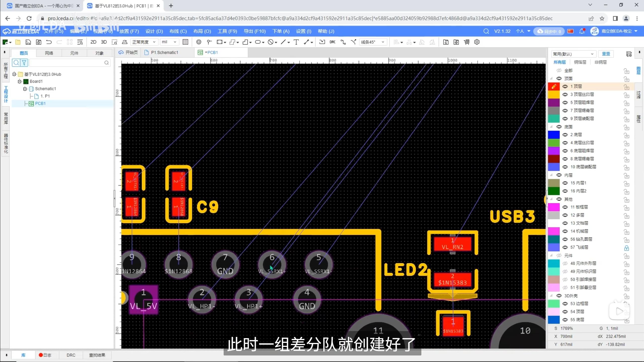The width and height of the screenshot is (644, 362).
Task: Open the settings gear in toolbar
Action: [477, 42]
